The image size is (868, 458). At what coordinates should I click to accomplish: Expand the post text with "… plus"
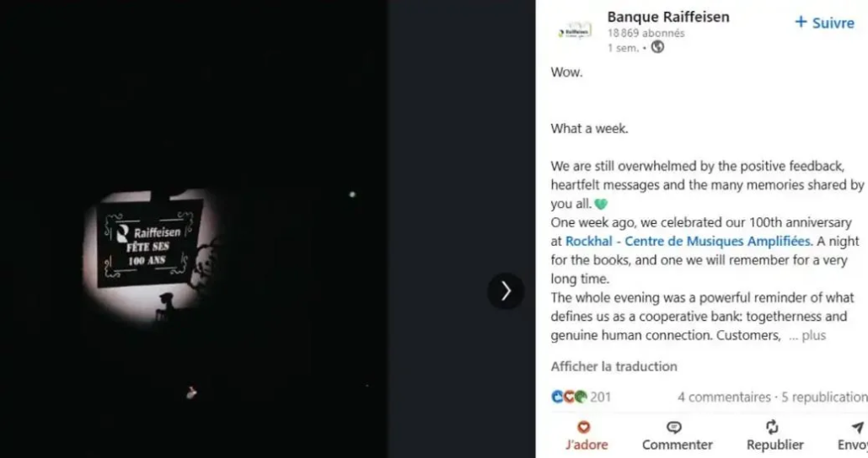(807, 335)
